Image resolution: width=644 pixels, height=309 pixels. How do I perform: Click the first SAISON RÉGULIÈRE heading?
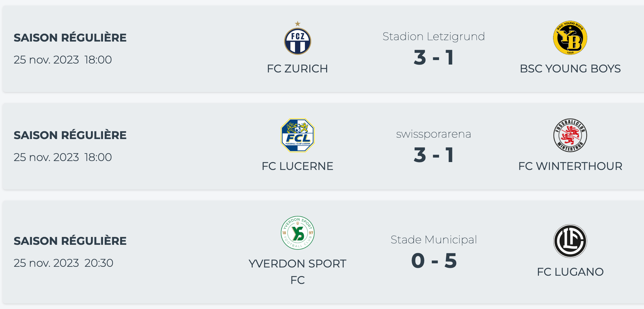pos(70,38)
